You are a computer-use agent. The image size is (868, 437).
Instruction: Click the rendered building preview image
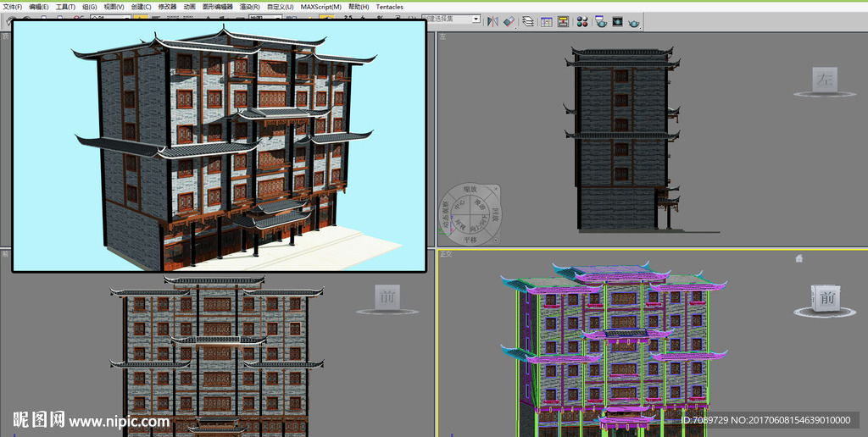pos(219,146)
